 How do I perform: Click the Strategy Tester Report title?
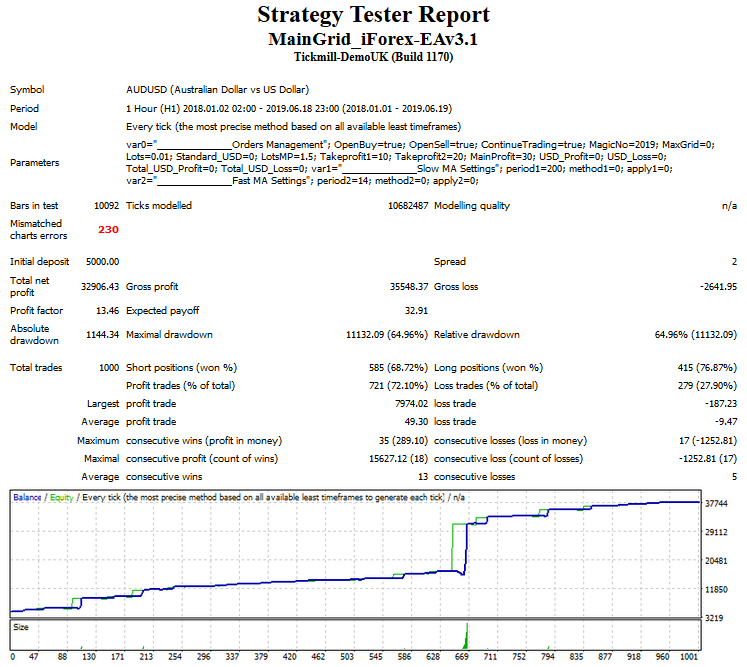[373, 15]
